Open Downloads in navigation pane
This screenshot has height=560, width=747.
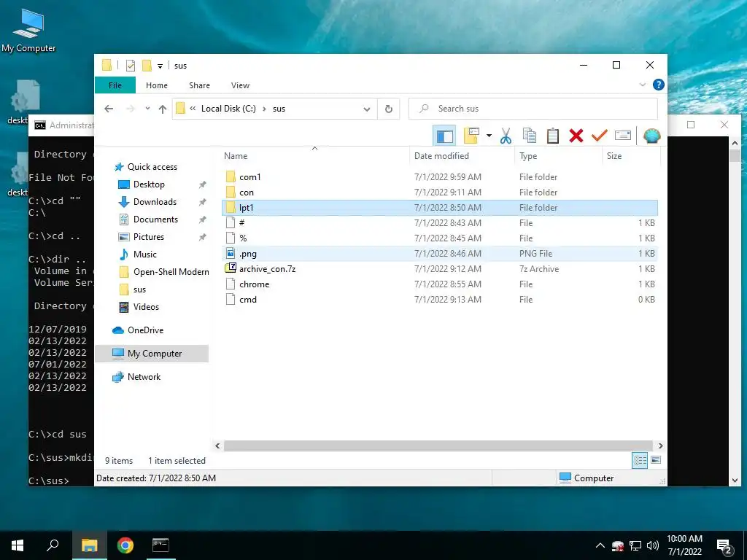pos(155,202)
